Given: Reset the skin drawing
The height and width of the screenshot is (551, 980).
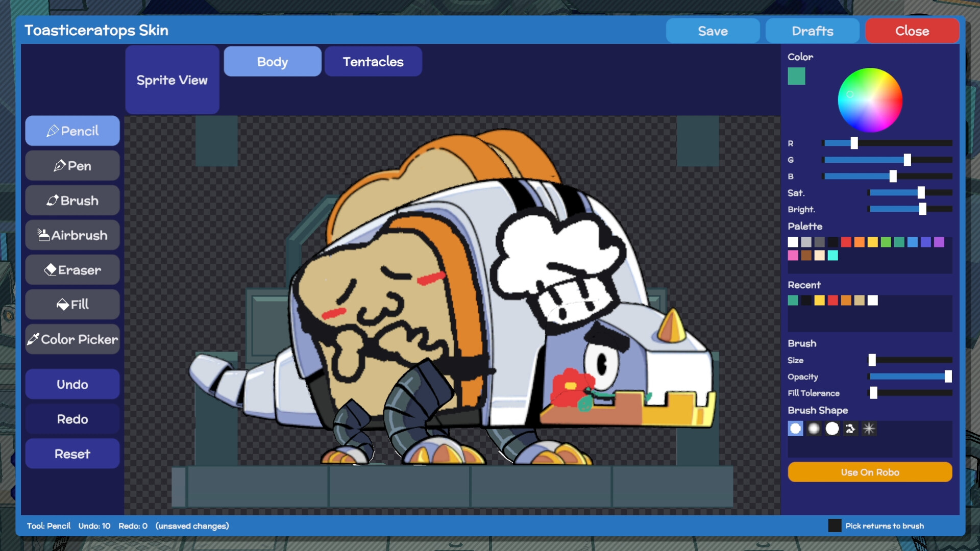Looking at the screenshot, I should tap(72, 454).
